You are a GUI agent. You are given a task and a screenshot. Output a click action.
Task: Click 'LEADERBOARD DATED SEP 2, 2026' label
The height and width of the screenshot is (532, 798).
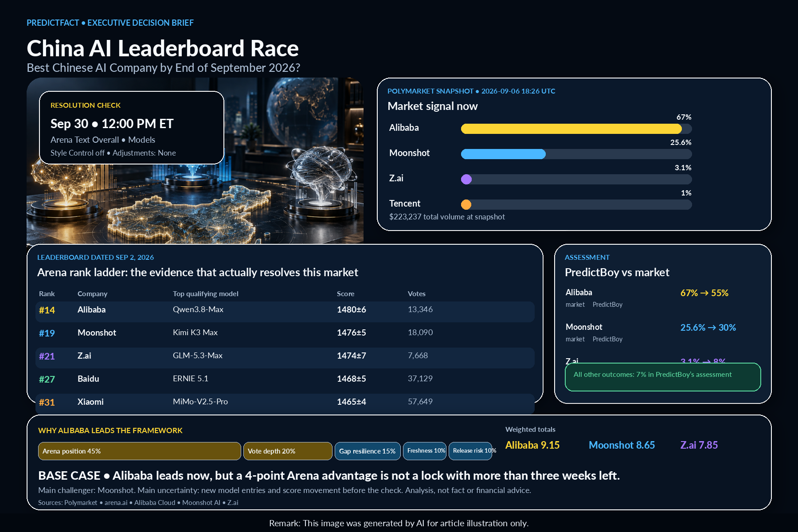click(96, 257)
